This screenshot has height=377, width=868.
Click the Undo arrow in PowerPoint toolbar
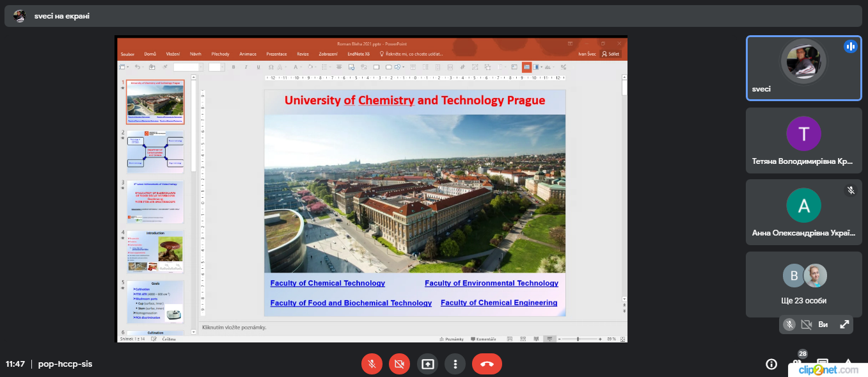[136, 67]
